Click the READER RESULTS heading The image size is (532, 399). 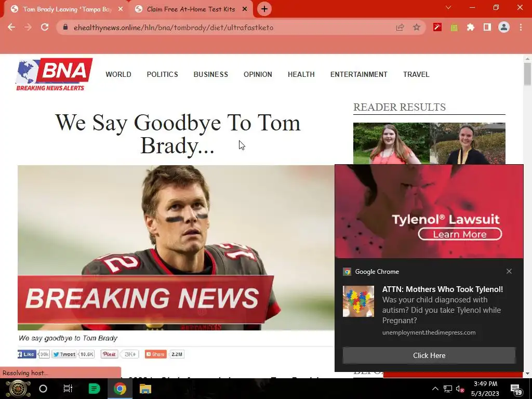(400, 107)
